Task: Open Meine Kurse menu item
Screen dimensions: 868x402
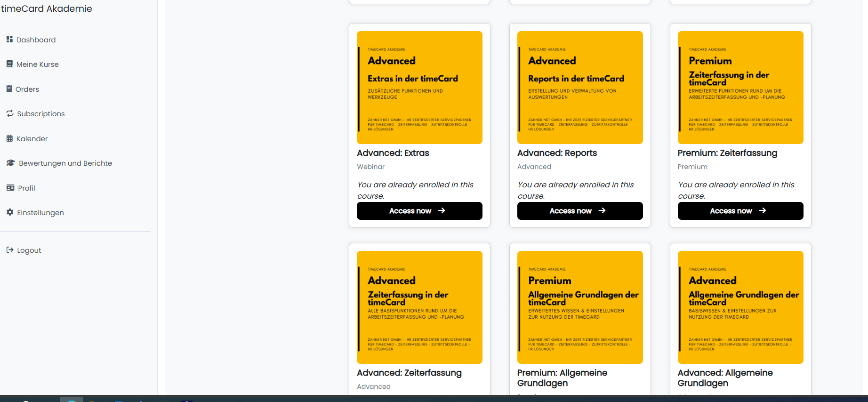Action: click(x=37, y=64)
